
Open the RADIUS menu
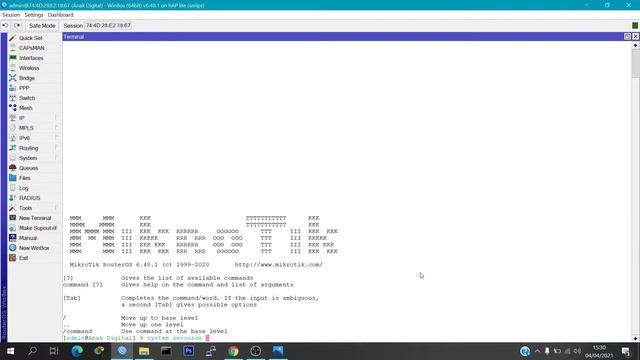[x=29, y=198]
